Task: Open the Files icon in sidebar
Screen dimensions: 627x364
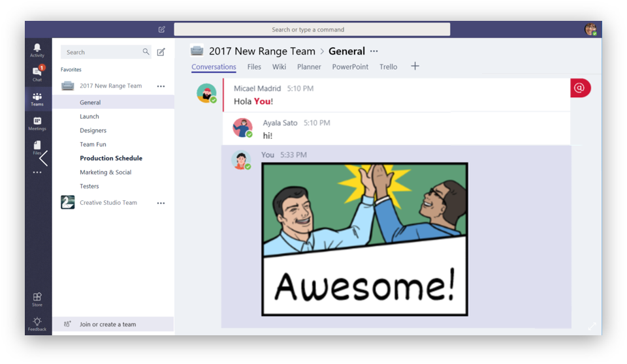Action: pyautogui.click(x=37, y=147)
